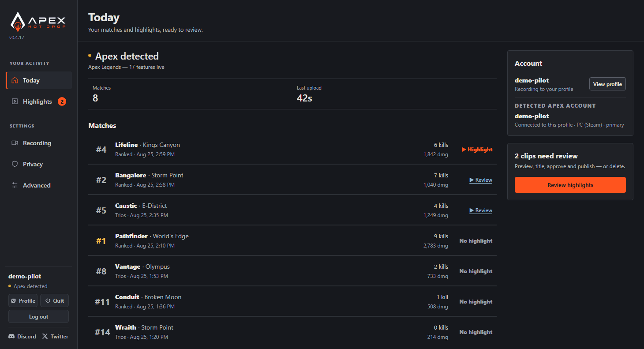Select the Caustic E-District match row
Image resolution: width=644 pixels, height=349 pixels.
(292, 210)
